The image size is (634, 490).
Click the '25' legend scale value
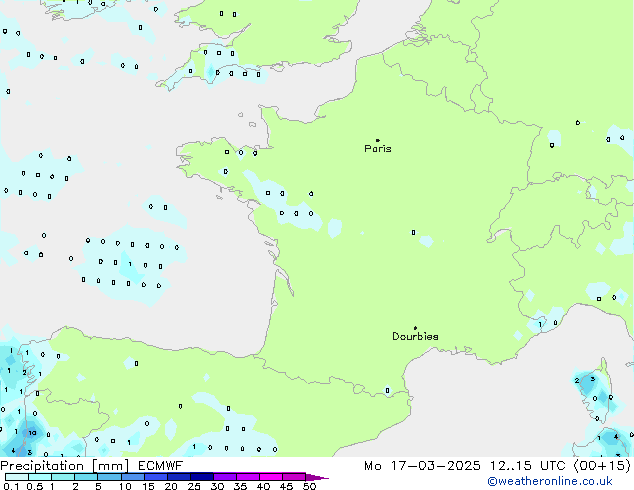pyautogui.click(x=194, y=486)
